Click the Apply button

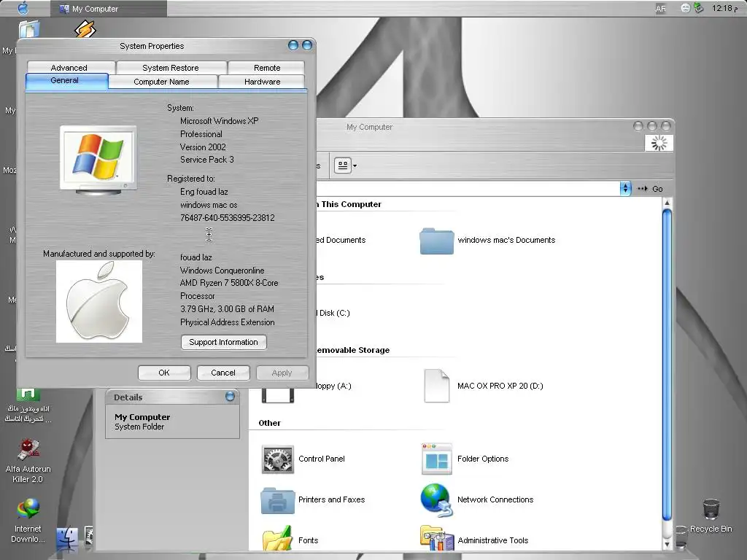point(282,373)
